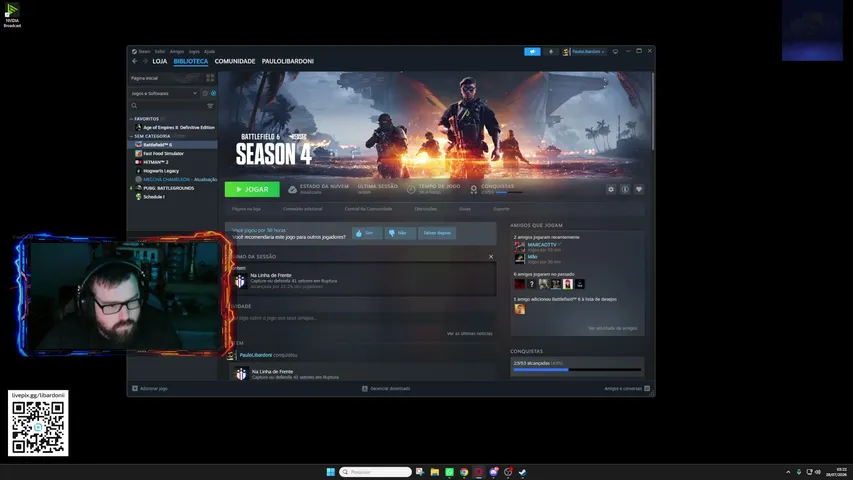Open game info icon
Screen dimensions: 853x480
click(625, 189)
